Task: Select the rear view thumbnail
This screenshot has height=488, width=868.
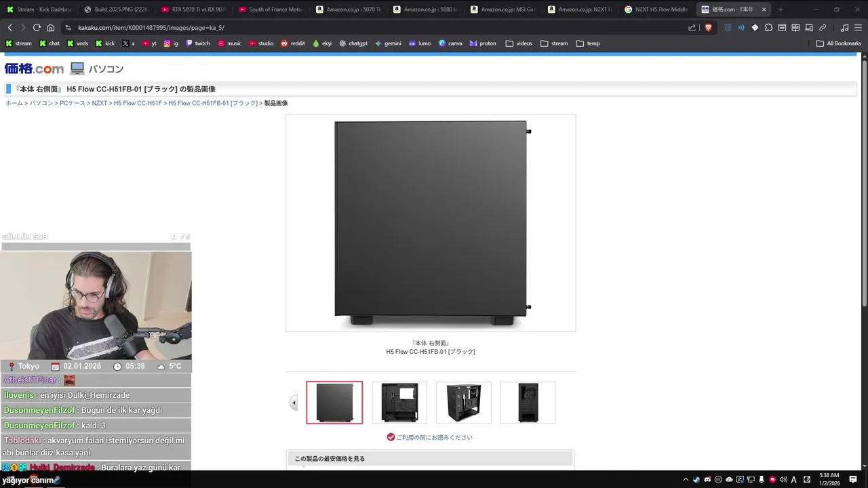Action: tap(528, 403)
